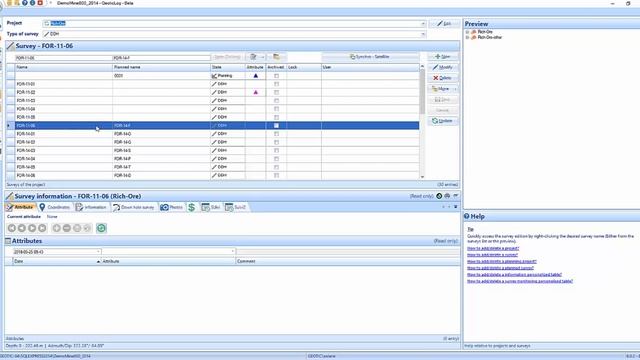Viewport: 640px width, 360px height.
Task: Click the survey list vertical scrollbar thumb
Action: 422,92
